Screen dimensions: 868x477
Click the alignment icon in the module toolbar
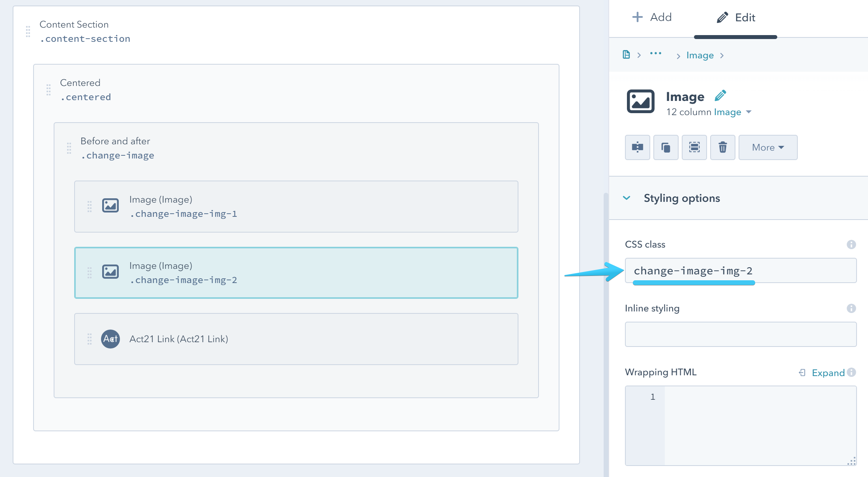[637, 147]
